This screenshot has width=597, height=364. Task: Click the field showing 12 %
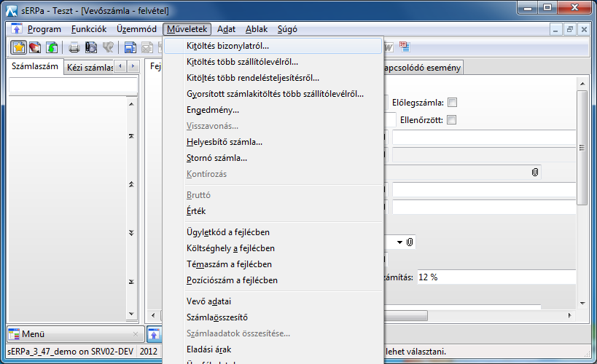[496, 277]
